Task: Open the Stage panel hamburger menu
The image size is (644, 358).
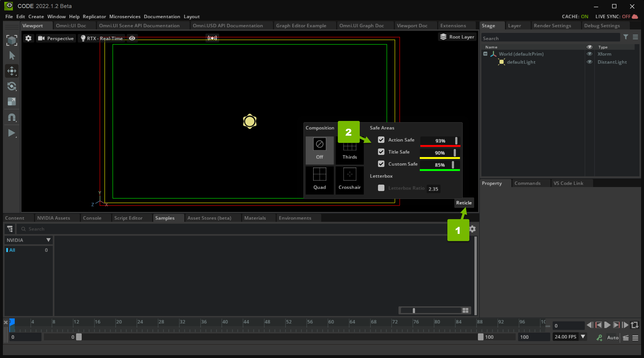Action: (x=635, y=37)
